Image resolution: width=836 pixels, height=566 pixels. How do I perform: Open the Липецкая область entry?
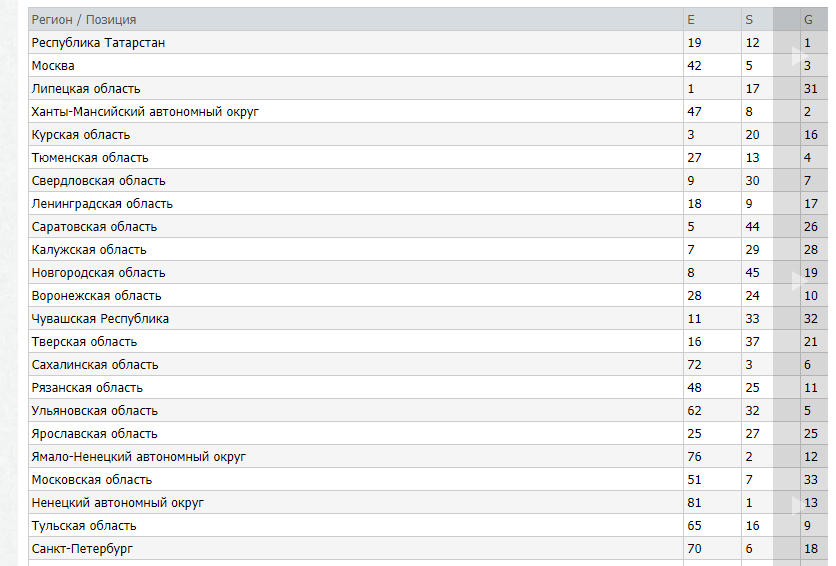click(86, 89)
